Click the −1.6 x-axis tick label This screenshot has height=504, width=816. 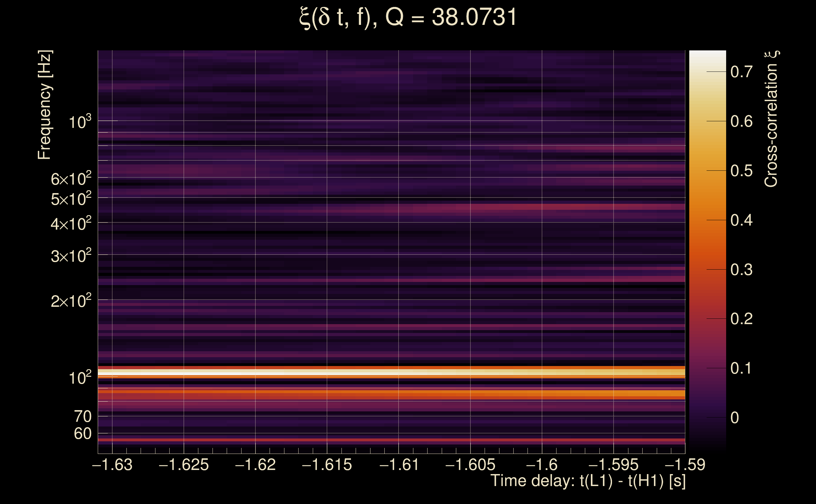[x=542, y=465]
